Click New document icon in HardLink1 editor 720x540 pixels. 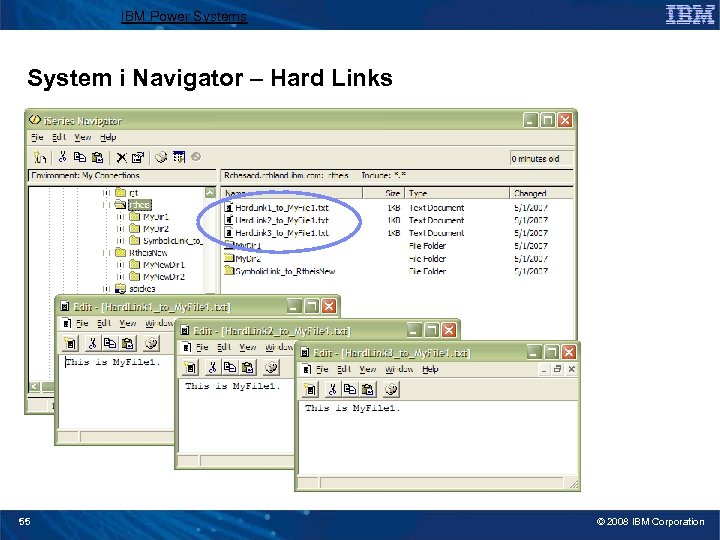71,343
